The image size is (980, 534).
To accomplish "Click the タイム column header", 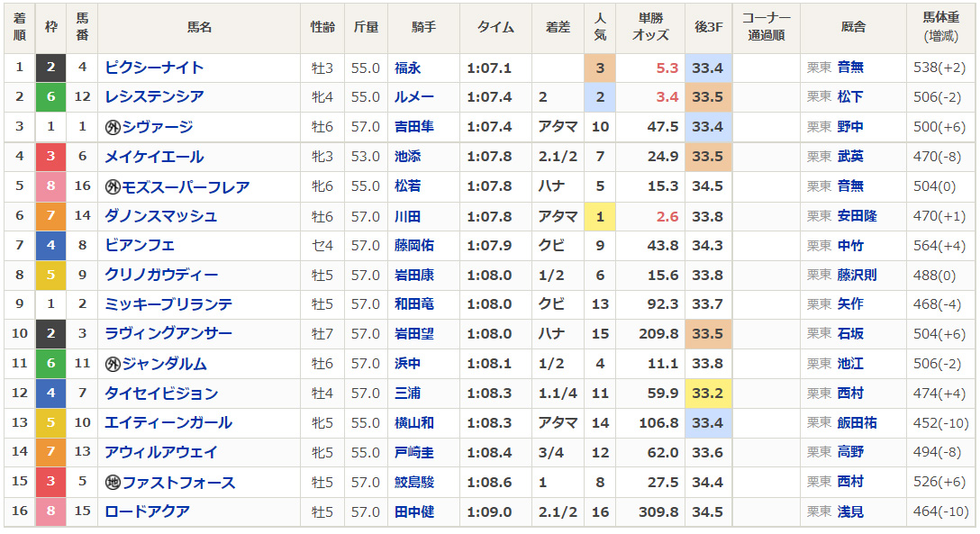I will tap(495, 28).
